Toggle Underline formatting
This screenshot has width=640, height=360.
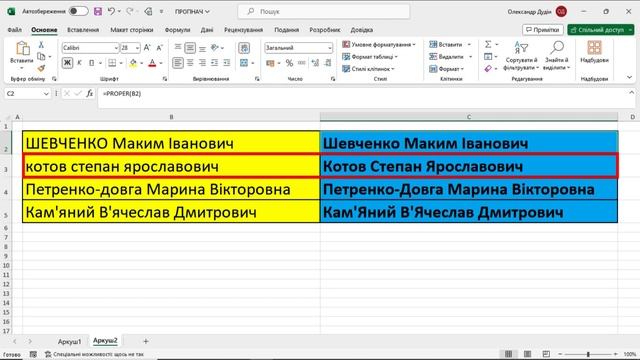pyautogui.click(x=91, y=63)
